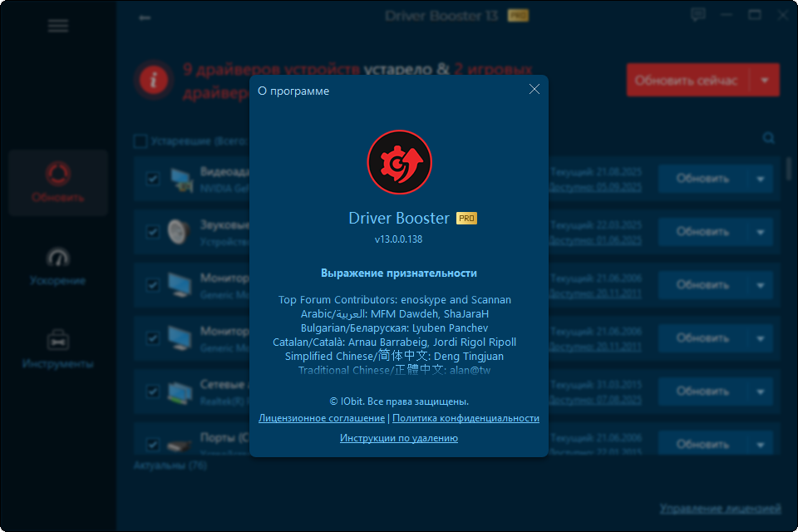Click the network adapter device icon

pyautogui.click(x=180, y=392)
